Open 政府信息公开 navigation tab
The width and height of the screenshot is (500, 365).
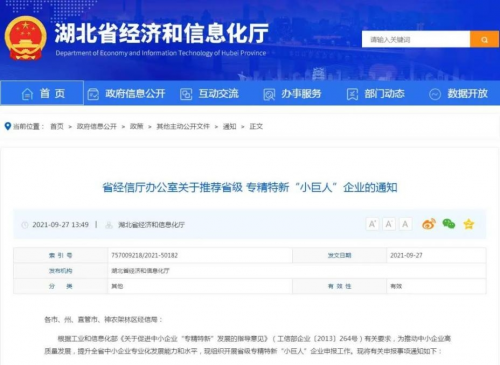pos(135,94)
